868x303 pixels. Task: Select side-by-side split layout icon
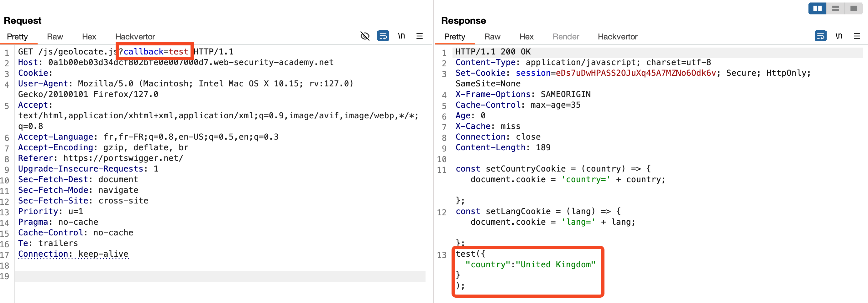pyautogui.click(x=817, y=8)
